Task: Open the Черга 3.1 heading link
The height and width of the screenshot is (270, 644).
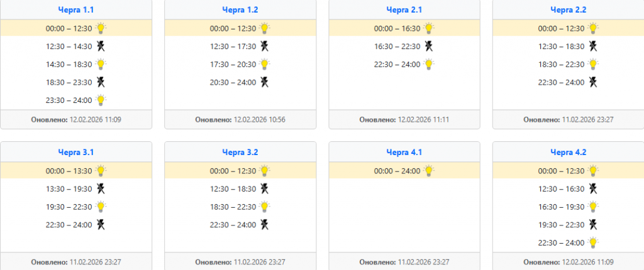Action: (x=75, y=152)
